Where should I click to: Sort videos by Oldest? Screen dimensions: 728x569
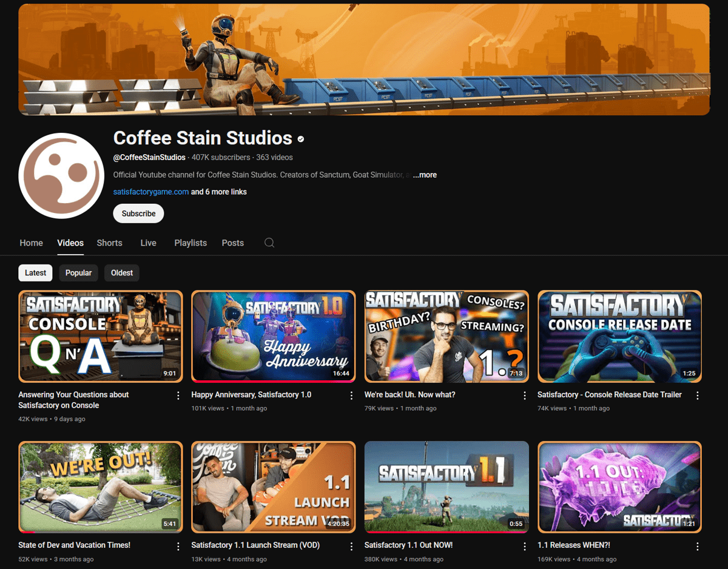[122, 273]
